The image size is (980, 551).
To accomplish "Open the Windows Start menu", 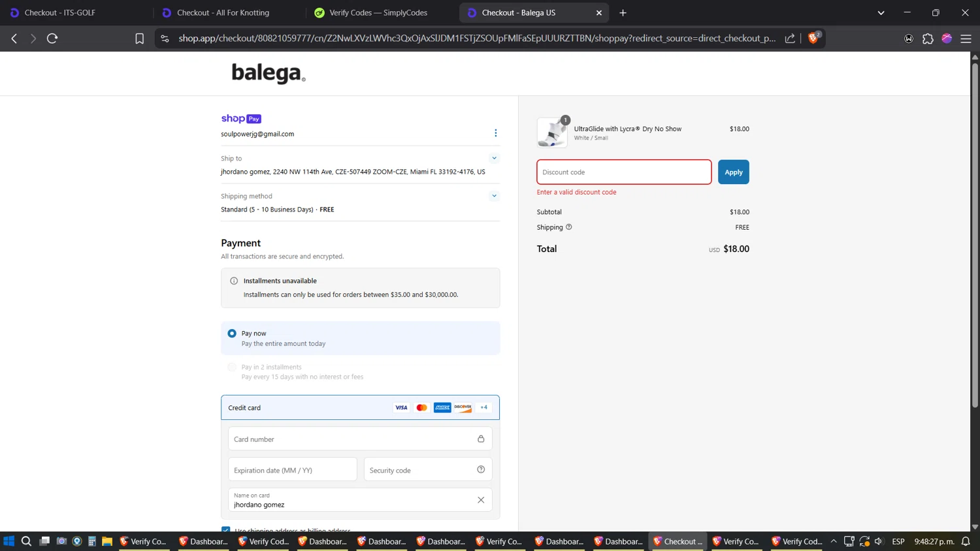I will tap(8, 541).
